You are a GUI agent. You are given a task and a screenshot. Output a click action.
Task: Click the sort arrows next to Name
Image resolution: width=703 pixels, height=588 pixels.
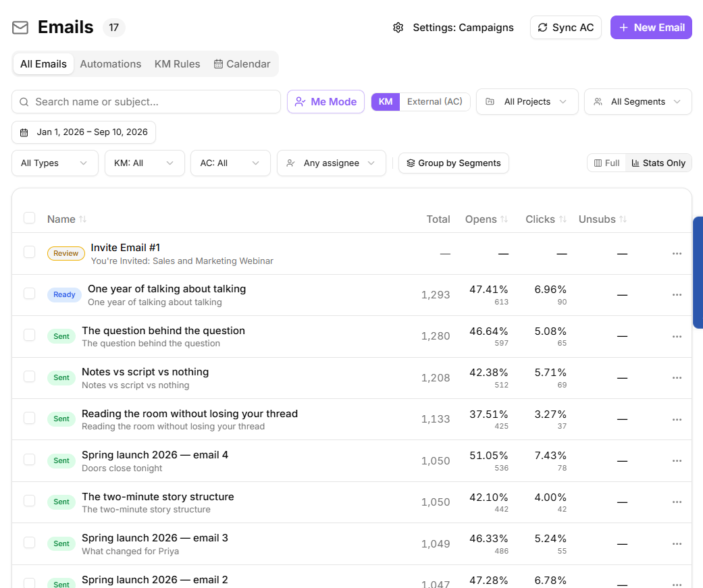82,219
